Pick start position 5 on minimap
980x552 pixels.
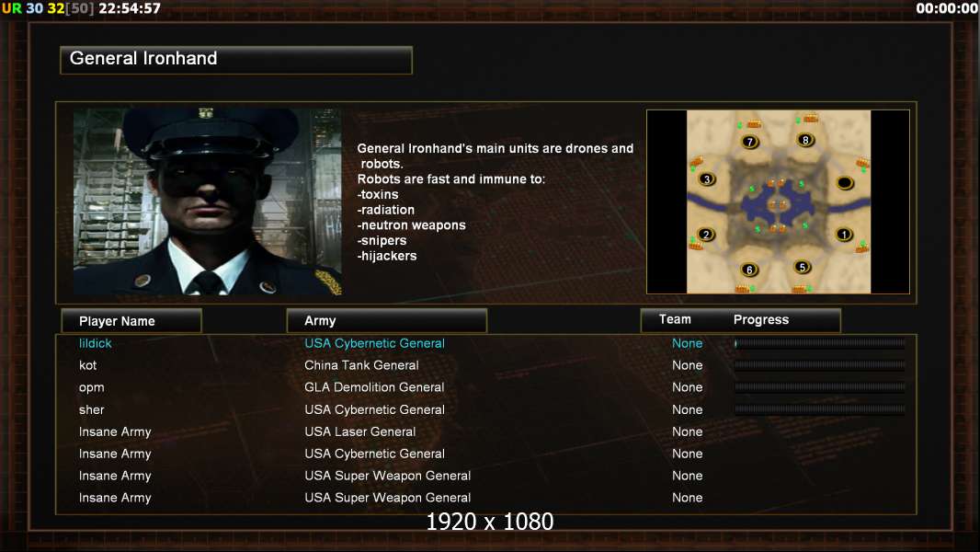803,268
